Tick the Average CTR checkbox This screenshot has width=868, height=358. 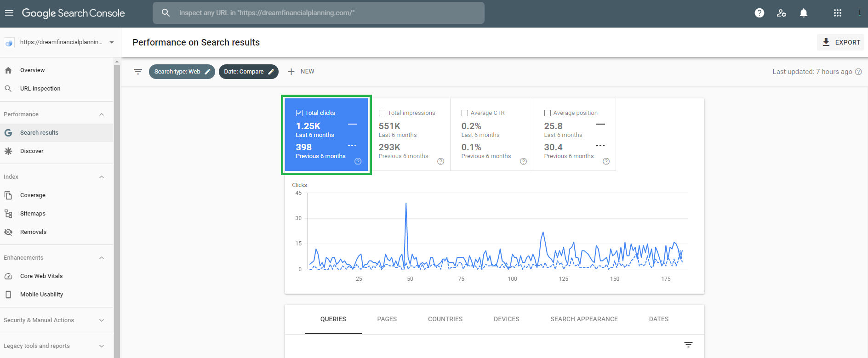(x=465, y=113)
